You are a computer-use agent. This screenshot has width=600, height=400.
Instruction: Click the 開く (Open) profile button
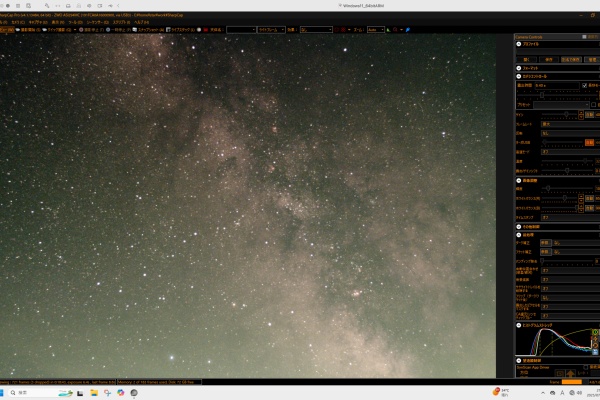click(x=527, y=60)
